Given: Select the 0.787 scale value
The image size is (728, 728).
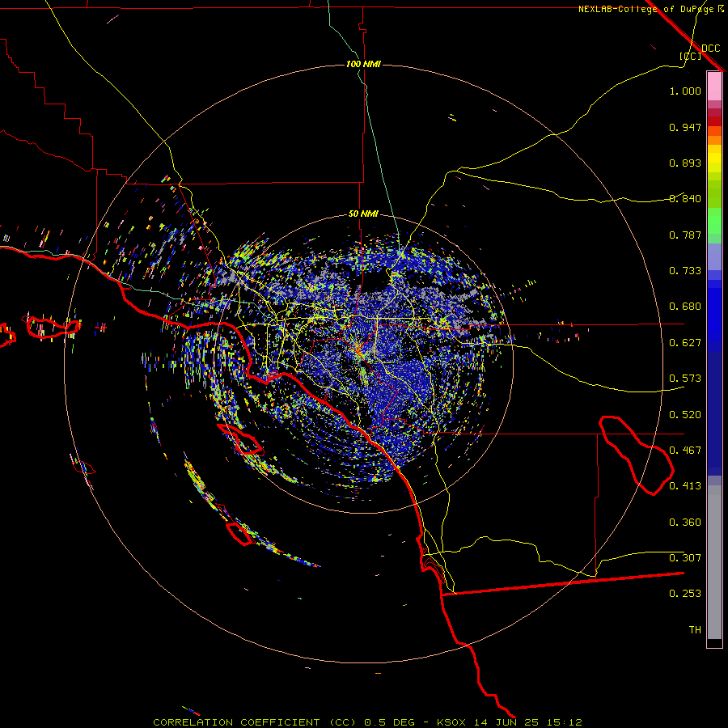Looking at the screenshot, I should [685, 235].
